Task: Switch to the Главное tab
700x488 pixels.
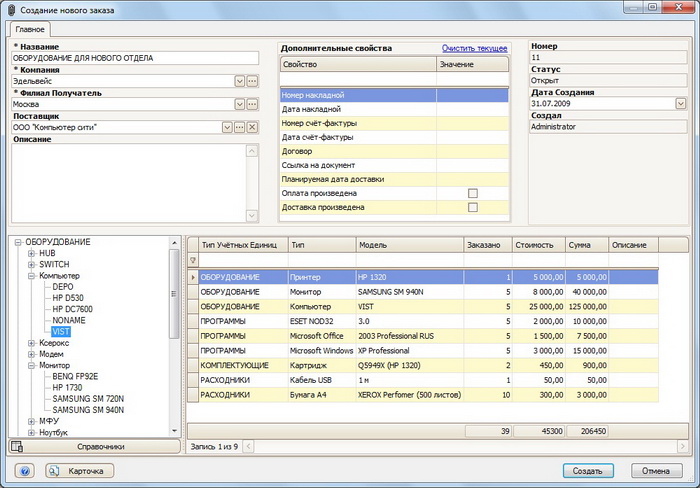Action: (29, 30)
